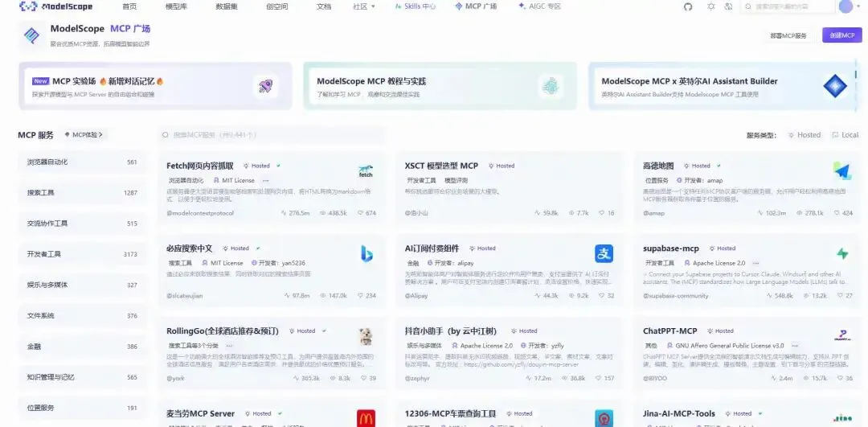Open the account dropdown arrow beside avatar

pyautogui.click(x=858, y=6)
